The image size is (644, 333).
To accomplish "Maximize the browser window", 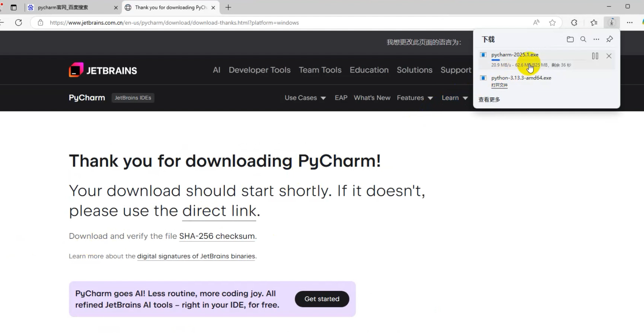I will click(x=628, y=6).
